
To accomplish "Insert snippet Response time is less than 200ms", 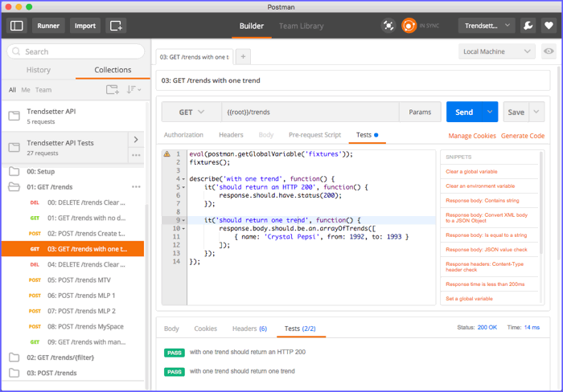I will 485,284.
